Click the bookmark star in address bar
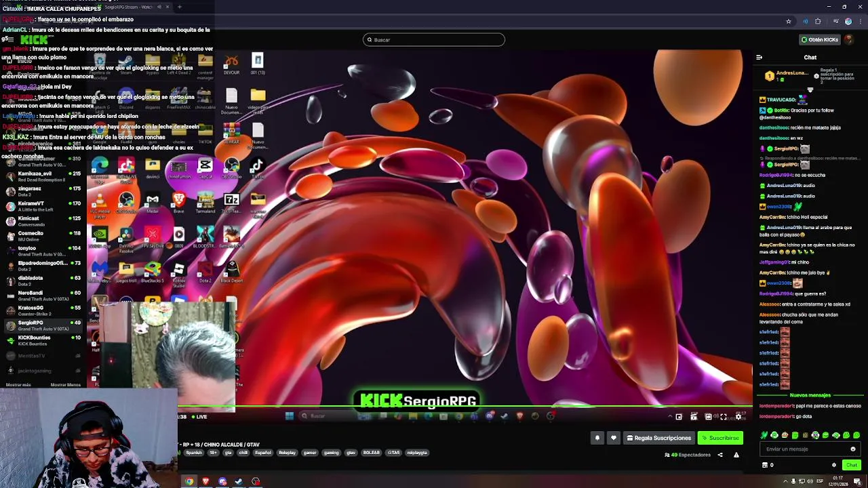This screenshot has height=488, width=868. coord(788,22)
